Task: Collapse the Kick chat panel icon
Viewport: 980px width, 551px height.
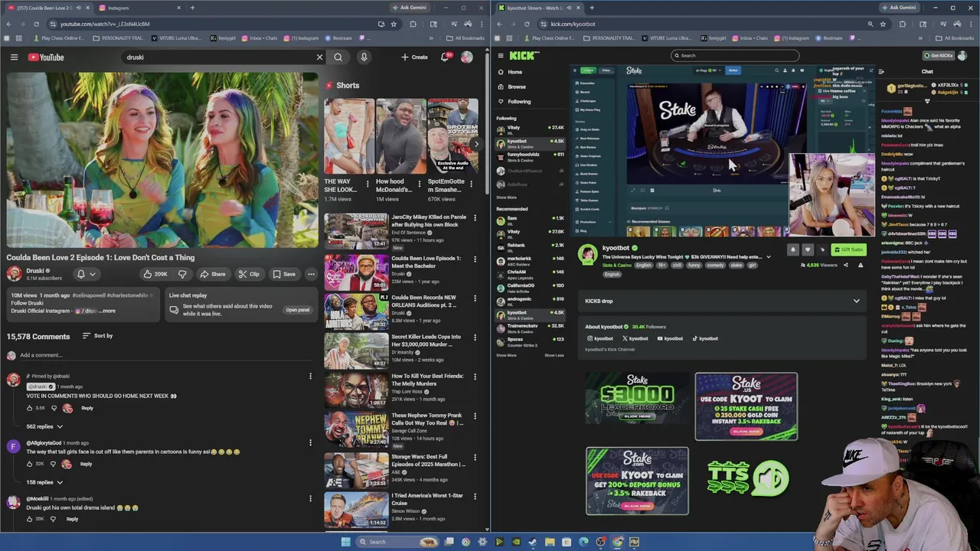Action: (881, 72)
